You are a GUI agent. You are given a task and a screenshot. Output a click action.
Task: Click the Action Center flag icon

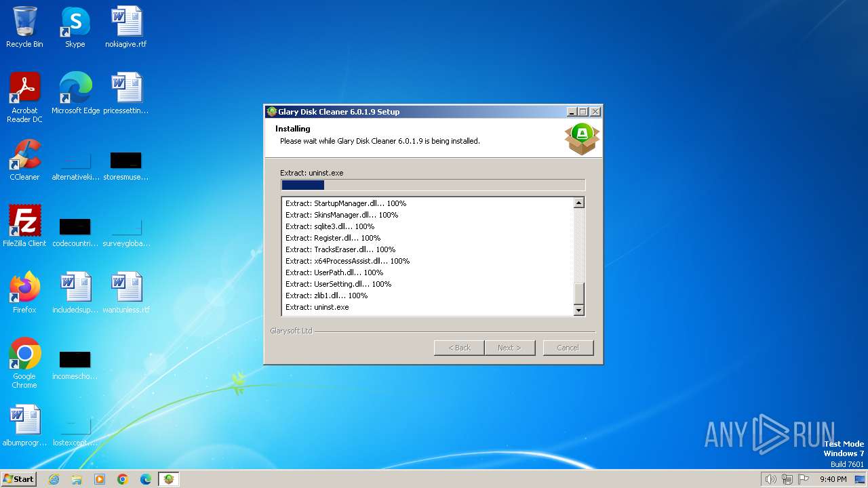(804, 479)
